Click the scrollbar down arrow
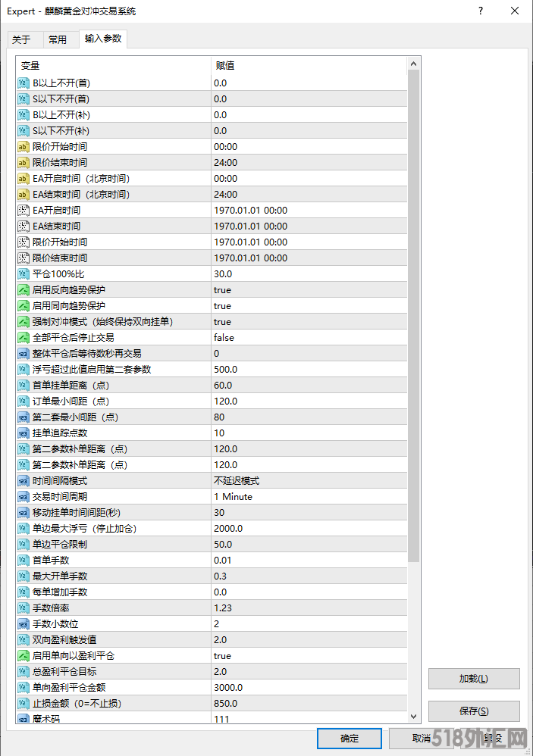Image resolution: width=533 pixels, height=756 pixels. [413, 717]
